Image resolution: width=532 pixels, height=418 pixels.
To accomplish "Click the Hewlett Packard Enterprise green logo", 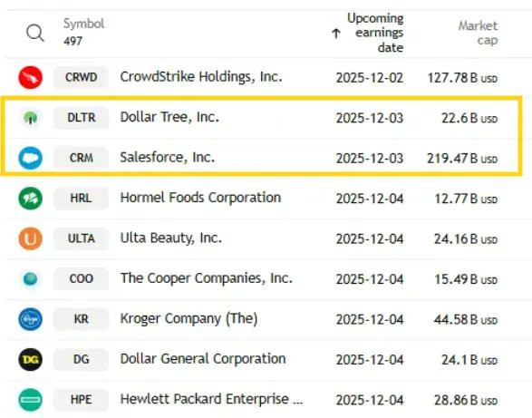I will click(31, 400).
